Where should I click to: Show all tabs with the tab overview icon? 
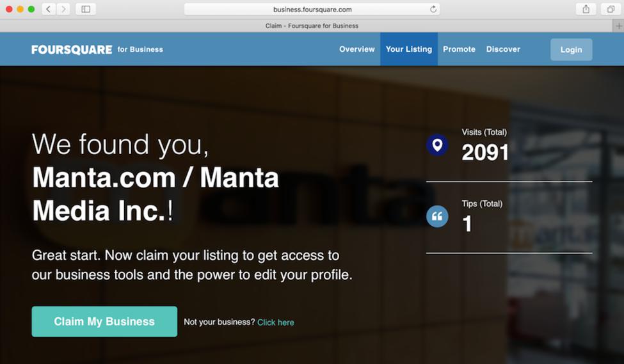click(611, 9)
